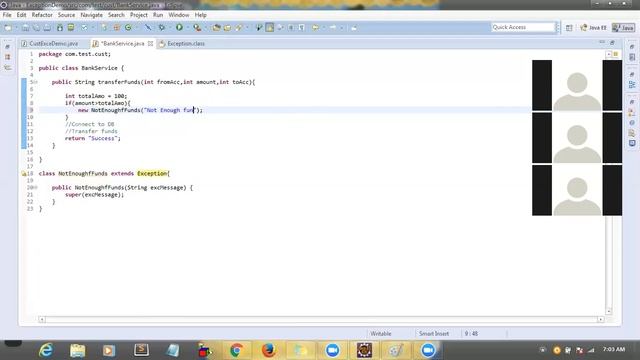Open the Console view icon in right trim
Image resolution: width=640 pixels, height=360 pixels.
632,143
